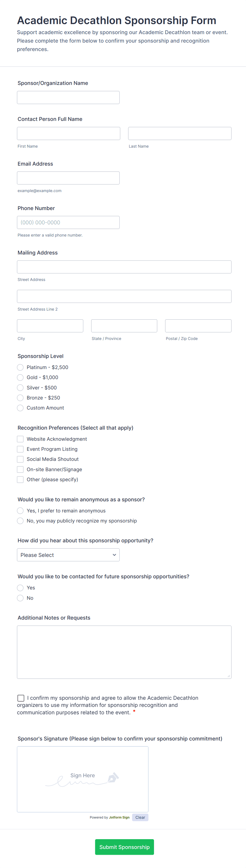Select 'Yes, I prefer to remain anonymous'
This screenshot has width=246, height=868.
pos(20,511)
